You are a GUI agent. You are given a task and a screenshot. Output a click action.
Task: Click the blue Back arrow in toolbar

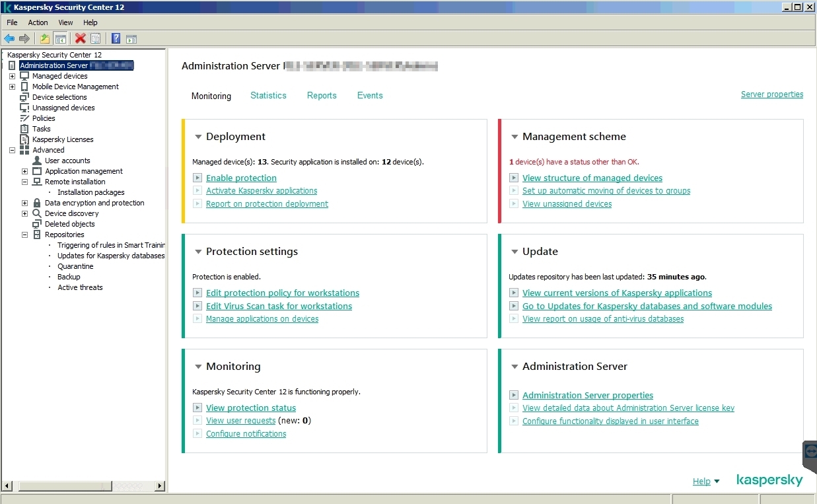click(9, 39)
